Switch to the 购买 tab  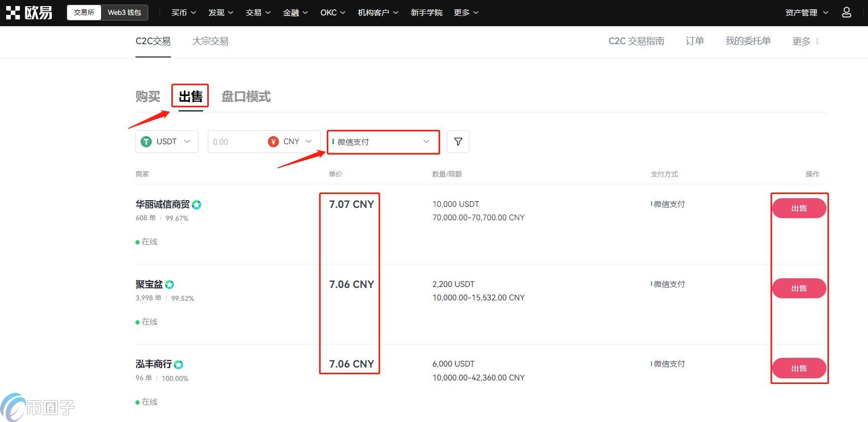[148, 97]
